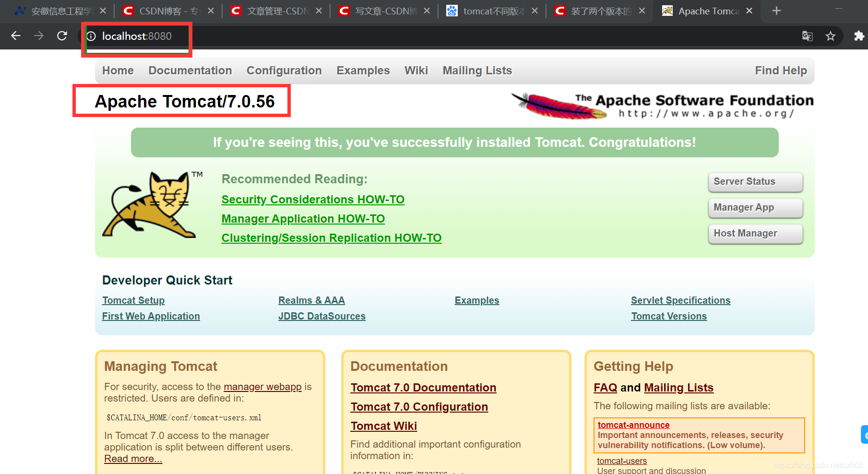Open the Home navigation item
Screen dimensions: 868x474
pyautogui.click(x=118, y=71)
